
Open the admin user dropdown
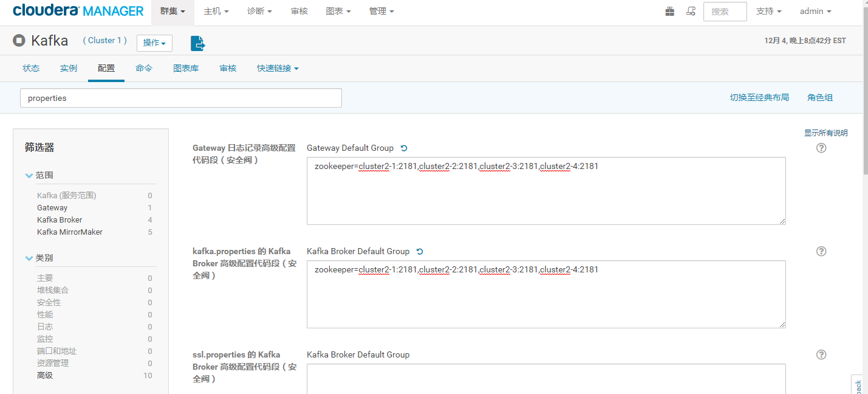815,12
